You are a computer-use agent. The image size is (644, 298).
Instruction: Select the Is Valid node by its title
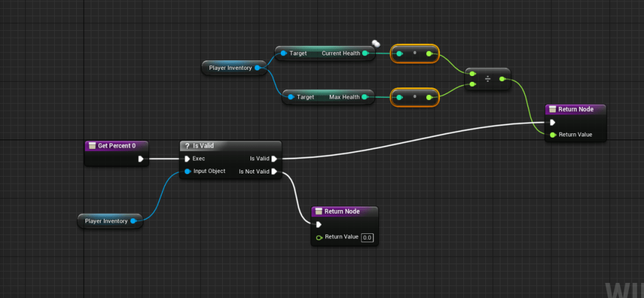[x=203, y=145]
